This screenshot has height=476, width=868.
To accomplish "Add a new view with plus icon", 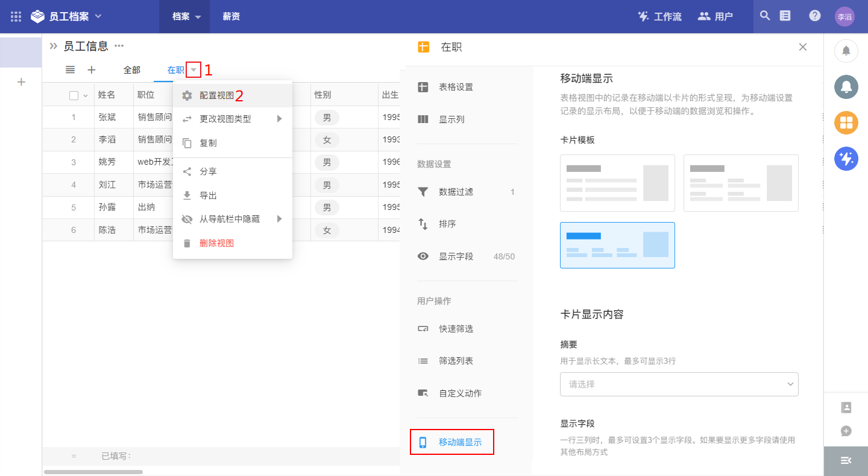I will pos(92,70).
